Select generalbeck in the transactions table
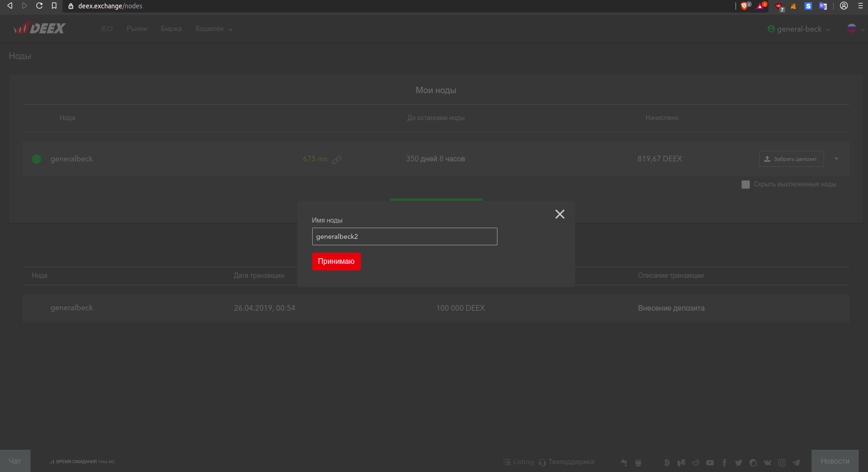Image resolution: width=868 pixels, height=472 pixels. point(72,308)
